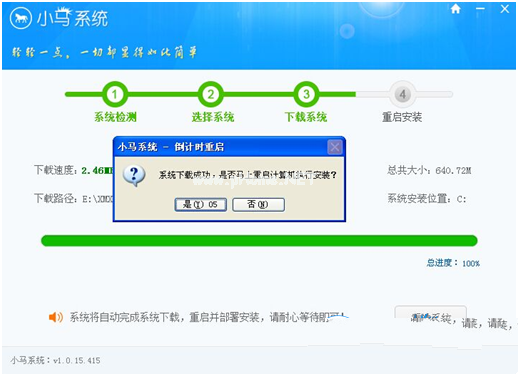Click the 小马系统 horse logo icon
The image size is (518, 376).
[21, 18]
